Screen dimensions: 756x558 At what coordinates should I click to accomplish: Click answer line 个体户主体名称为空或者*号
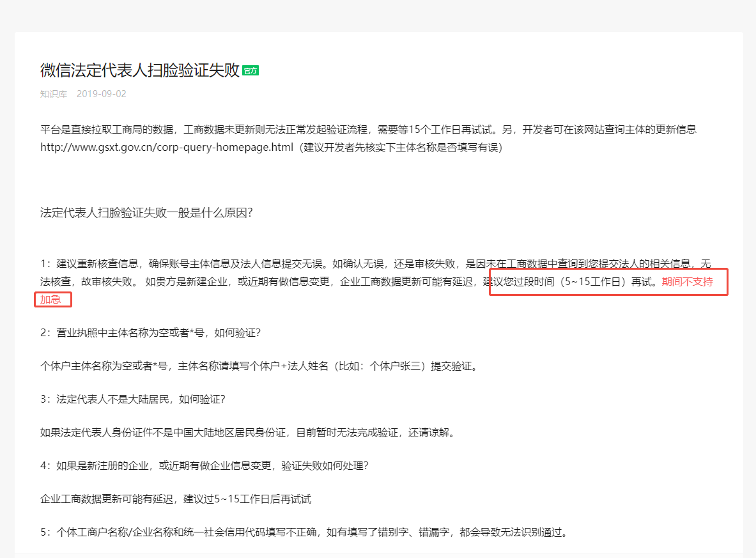click(x=259, y=366)
